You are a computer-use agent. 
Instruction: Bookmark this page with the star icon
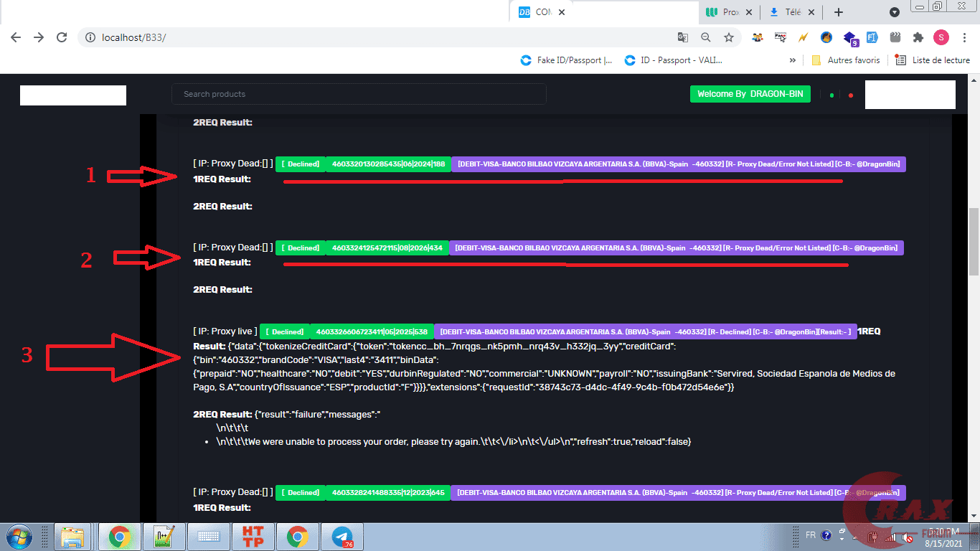[729, 37]
